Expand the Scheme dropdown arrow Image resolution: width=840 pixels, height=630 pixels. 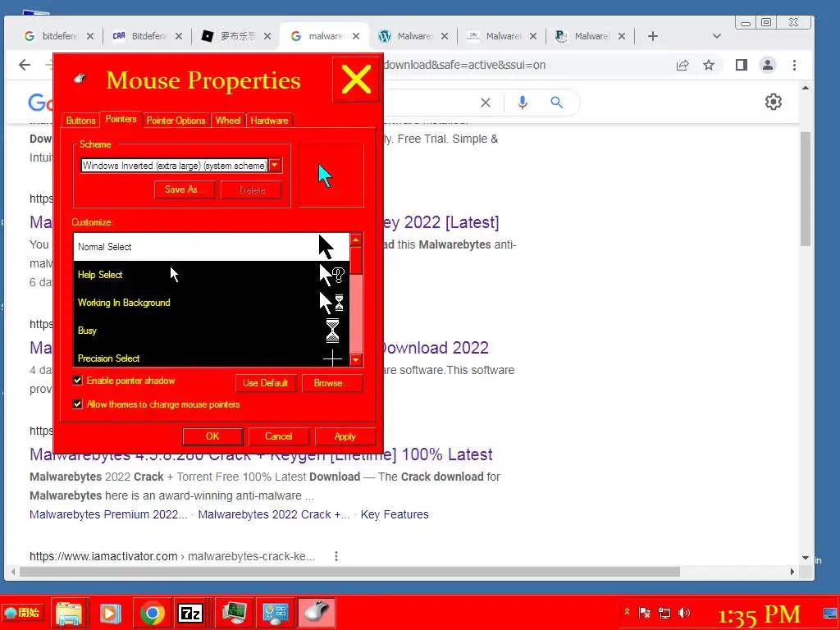pyautogui.click(x=275, y=165)
